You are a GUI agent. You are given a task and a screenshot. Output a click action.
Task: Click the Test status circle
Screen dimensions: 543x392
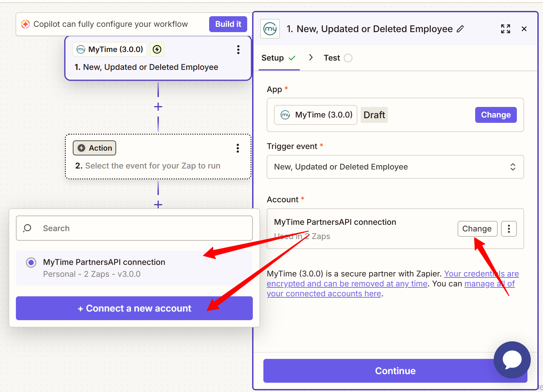coord(348,58)
